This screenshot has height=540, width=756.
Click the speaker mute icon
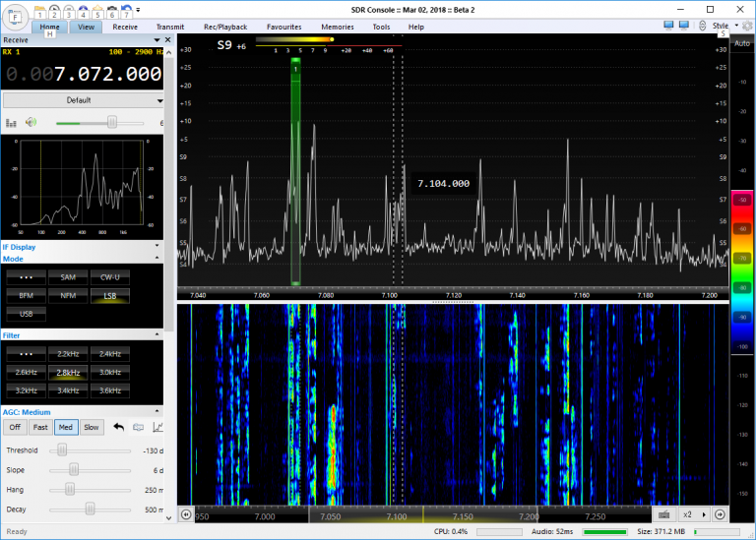coord(31,122)
